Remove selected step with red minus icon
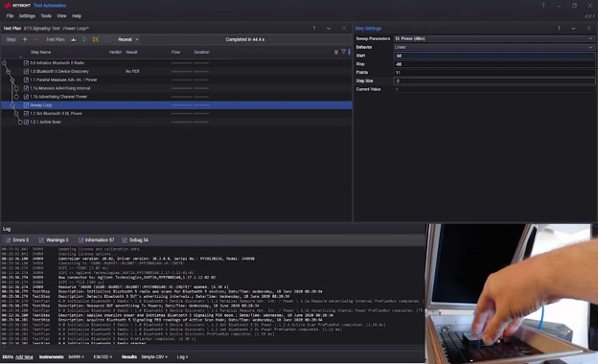Screen dimensions: 598x364 click(35, 39)
